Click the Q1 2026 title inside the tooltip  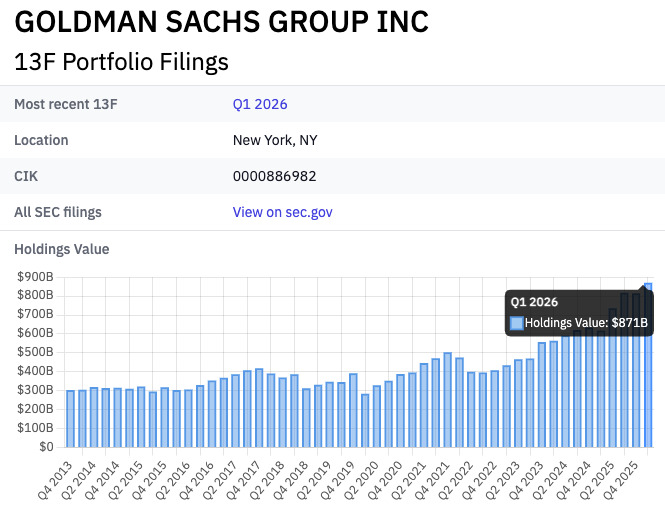(x=534, y=302)
